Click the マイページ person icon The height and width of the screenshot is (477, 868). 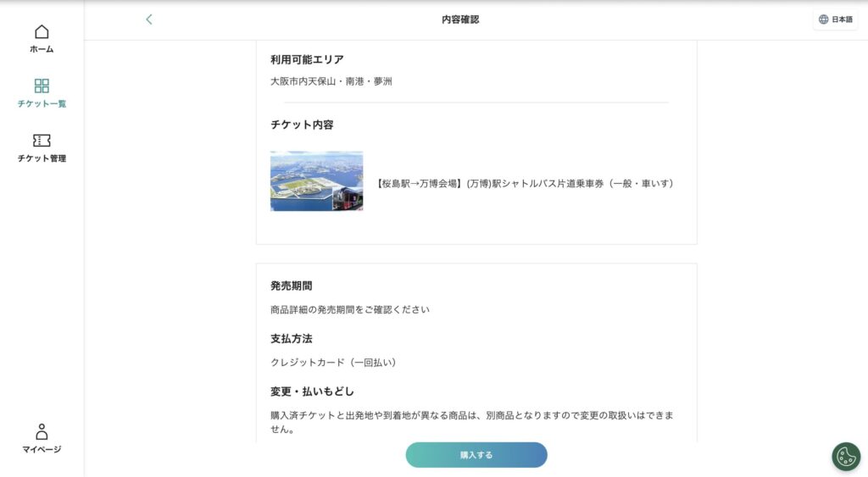click(x=42, y=431)
